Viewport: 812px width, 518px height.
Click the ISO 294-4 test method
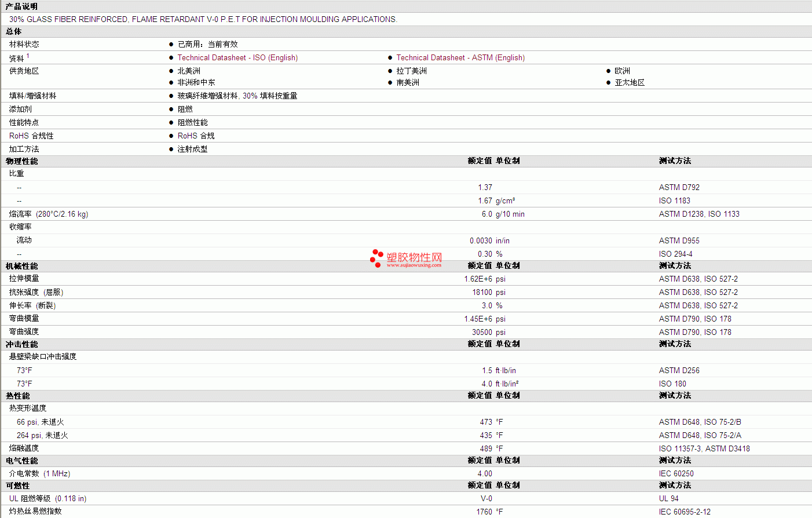pyautogui.click(x=676, y=254)
